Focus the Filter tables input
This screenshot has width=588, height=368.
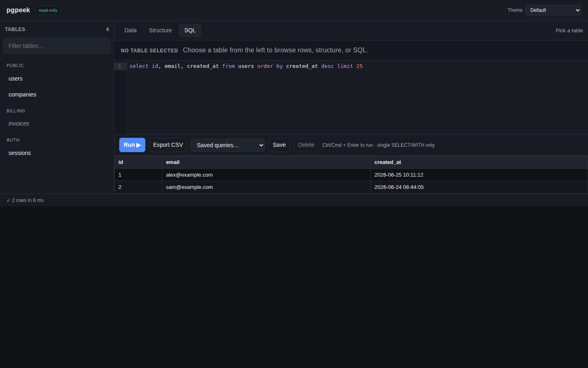coord(57,46)
